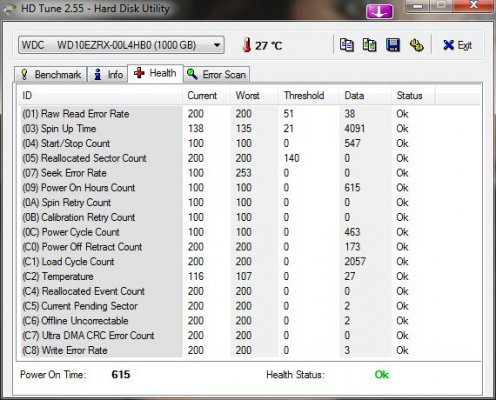Open the WDC WD10EZRX drive dropdown

tap(121, 45)
